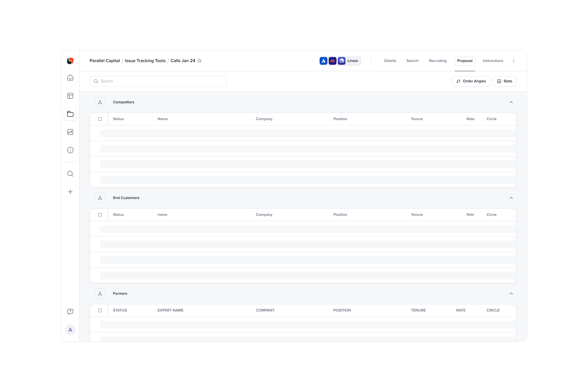Screen dimensions: 588x392
Task: Open the help chat question icon
Action: [x=70, y=311]
